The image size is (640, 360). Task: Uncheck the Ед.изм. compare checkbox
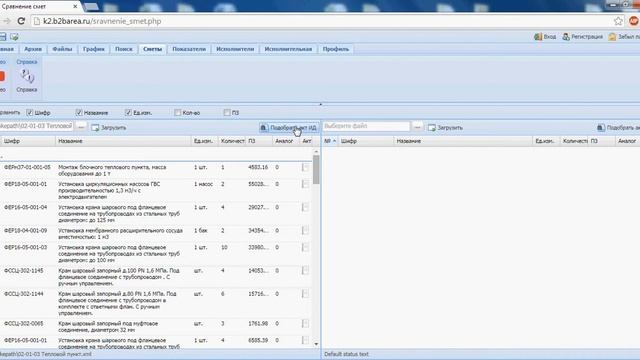point(128,112)
